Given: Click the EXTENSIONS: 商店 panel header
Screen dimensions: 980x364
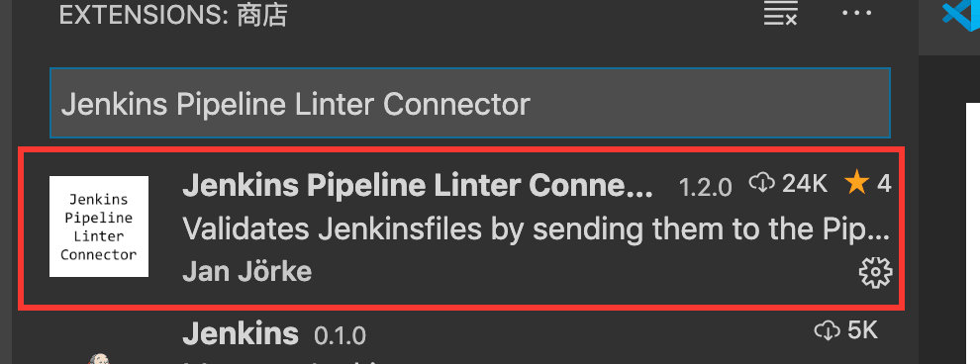Looking at the screenshot, I should tap(173, 16).
